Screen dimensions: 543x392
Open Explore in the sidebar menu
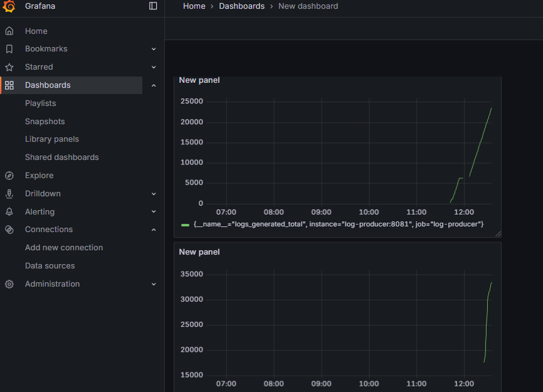pos(39,176)
